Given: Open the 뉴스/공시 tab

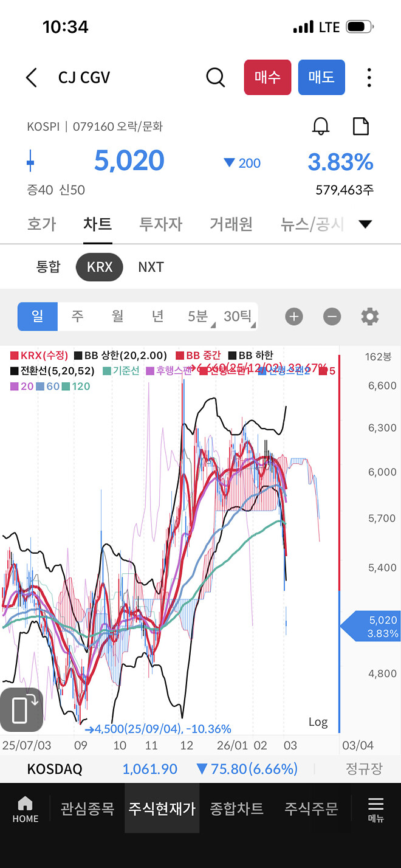Looking at the screenshot, I should pos(312,224).
